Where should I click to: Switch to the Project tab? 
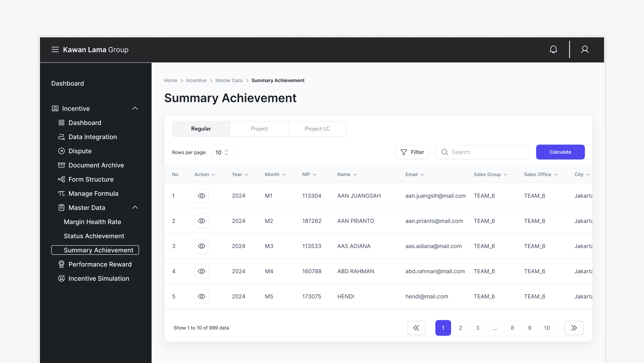259,128
